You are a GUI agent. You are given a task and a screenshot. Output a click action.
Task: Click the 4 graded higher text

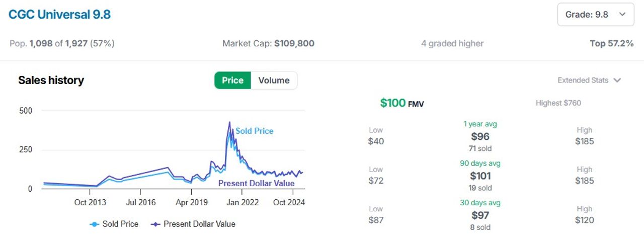click(452, 44)
